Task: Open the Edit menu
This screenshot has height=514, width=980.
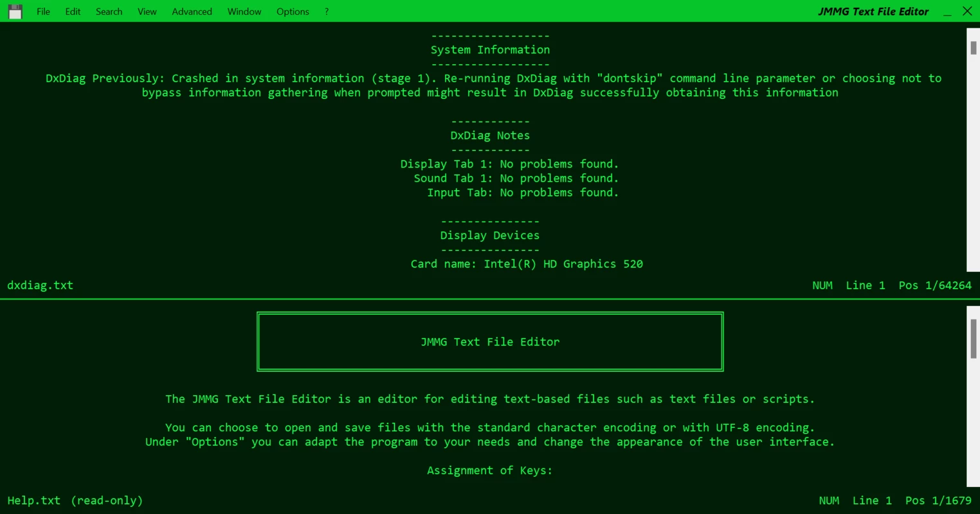Action: click(73, 12)
